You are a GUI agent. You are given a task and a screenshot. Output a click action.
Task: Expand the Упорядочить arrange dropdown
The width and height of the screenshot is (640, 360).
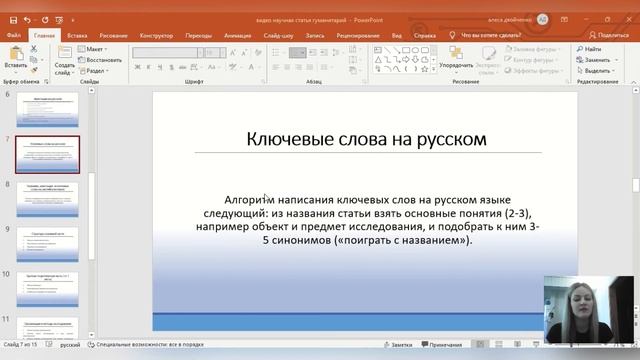click(456, 60)
